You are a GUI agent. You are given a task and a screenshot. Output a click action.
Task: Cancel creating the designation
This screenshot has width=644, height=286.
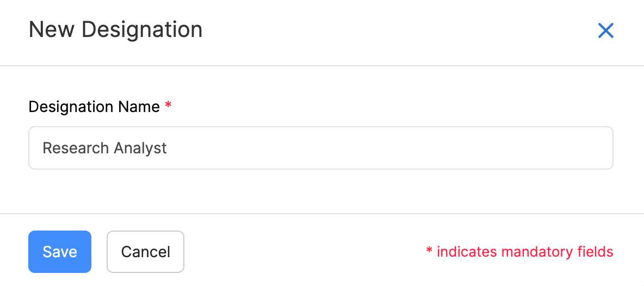pyautogui.click(x=145, y=252)
